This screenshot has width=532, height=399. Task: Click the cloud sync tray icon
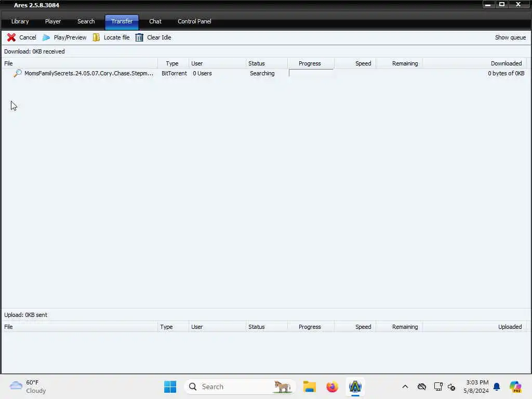pos(422,387)
